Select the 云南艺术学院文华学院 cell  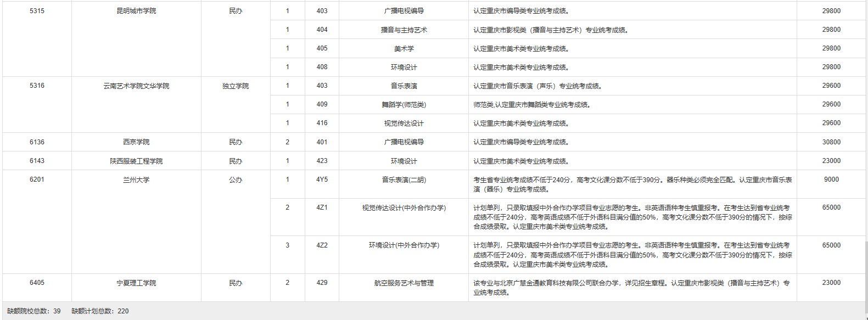(136, 86)
